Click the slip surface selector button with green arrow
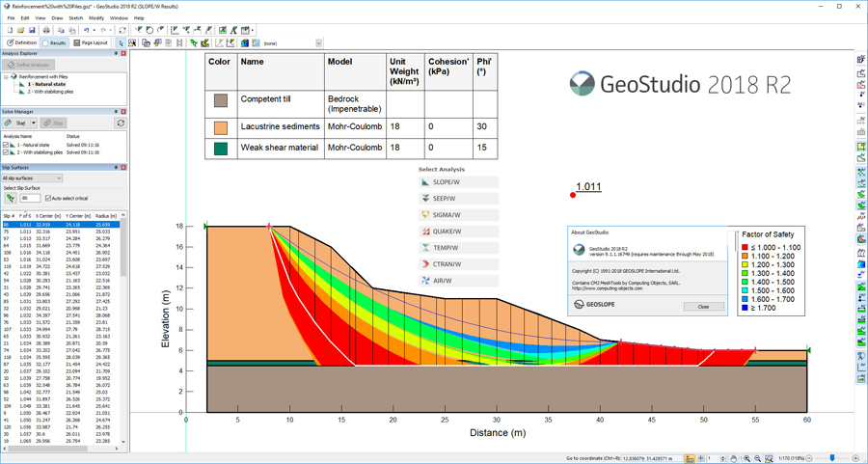Screen dimensions: 868x464 (x=10, y=198)
